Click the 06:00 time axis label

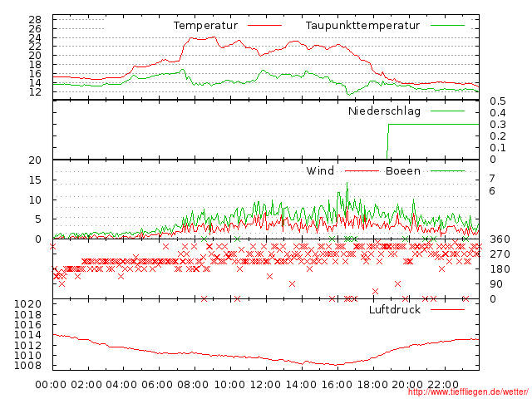click(x=157, y=385)
